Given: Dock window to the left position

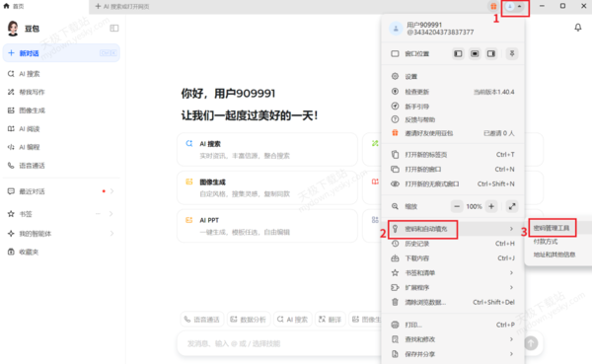Looking at the screenshot, I should (x=458, y=53).
